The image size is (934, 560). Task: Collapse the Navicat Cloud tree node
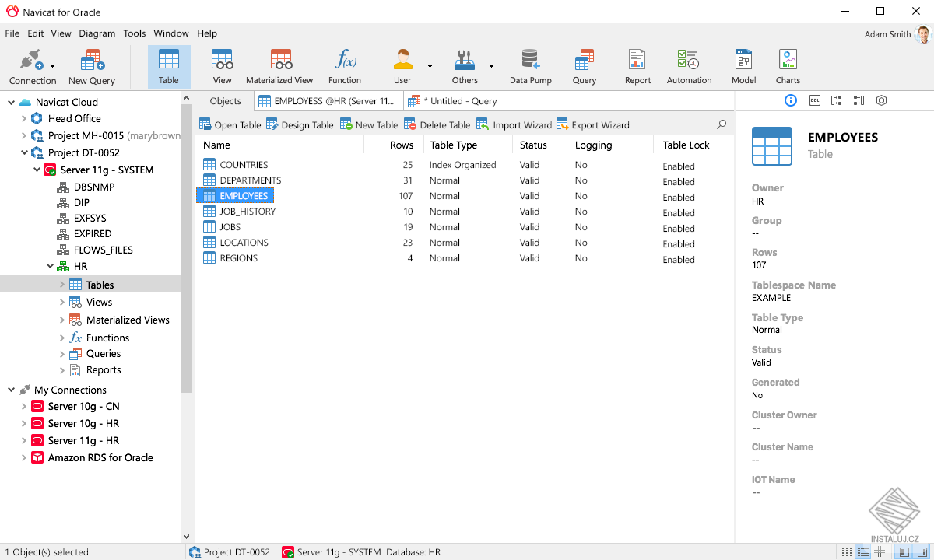click(11, 102)
